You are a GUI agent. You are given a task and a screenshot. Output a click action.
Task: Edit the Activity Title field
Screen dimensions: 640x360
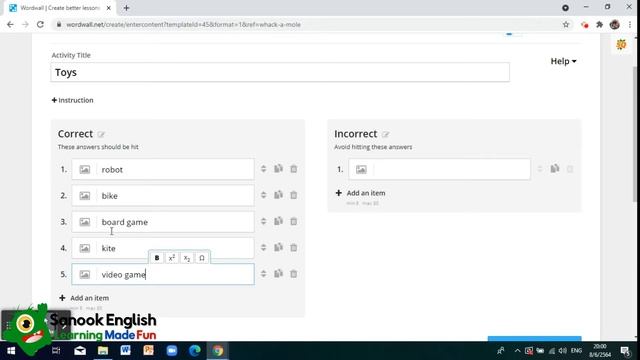coord(280,72)
